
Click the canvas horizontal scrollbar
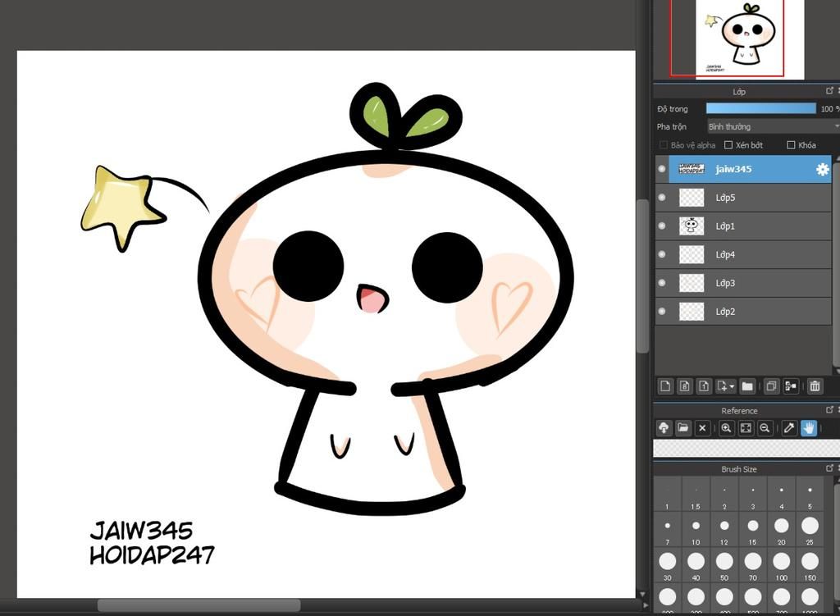pos(199,605)
